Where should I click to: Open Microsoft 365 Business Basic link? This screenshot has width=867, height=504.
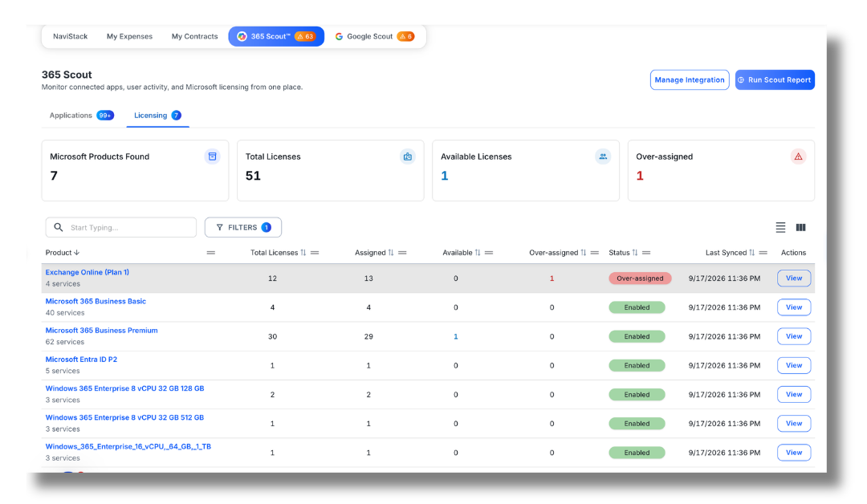click(x=96, y=301)
